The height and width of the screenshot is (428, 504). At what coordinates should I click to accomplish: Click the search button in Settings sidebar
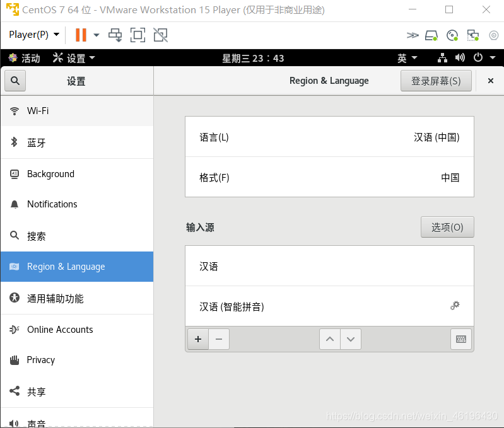(15, 81)
